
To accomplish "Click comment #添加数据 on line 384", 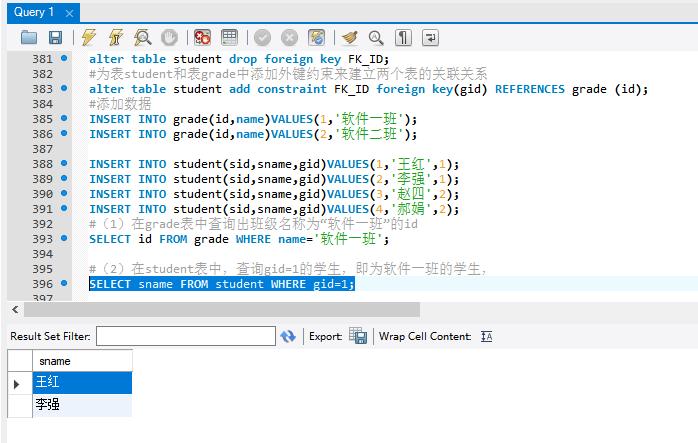I will (120, 104).
